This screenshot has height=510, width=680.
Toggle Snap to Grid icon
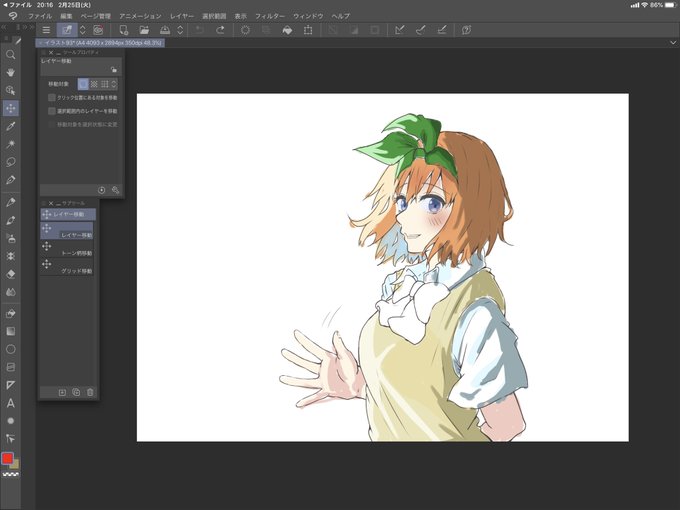pyautogui.click(x=441, y=30)
